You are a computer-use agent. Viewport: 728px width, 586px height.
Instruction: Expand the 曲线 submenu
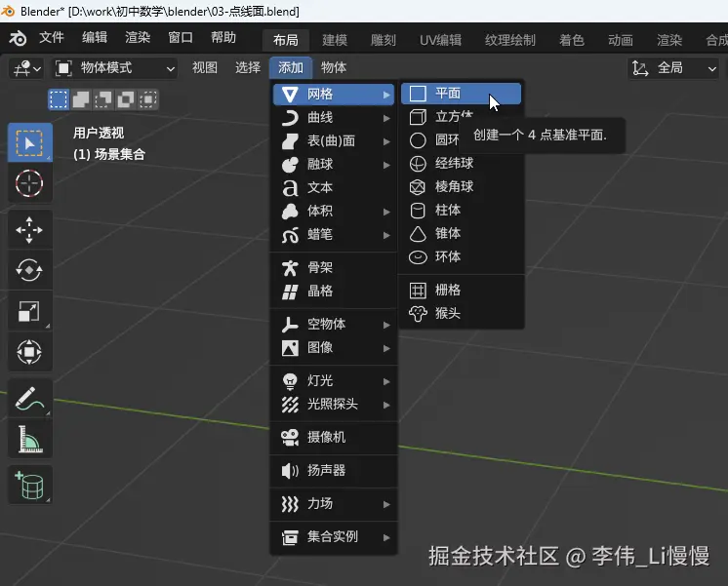coord(334,118)
